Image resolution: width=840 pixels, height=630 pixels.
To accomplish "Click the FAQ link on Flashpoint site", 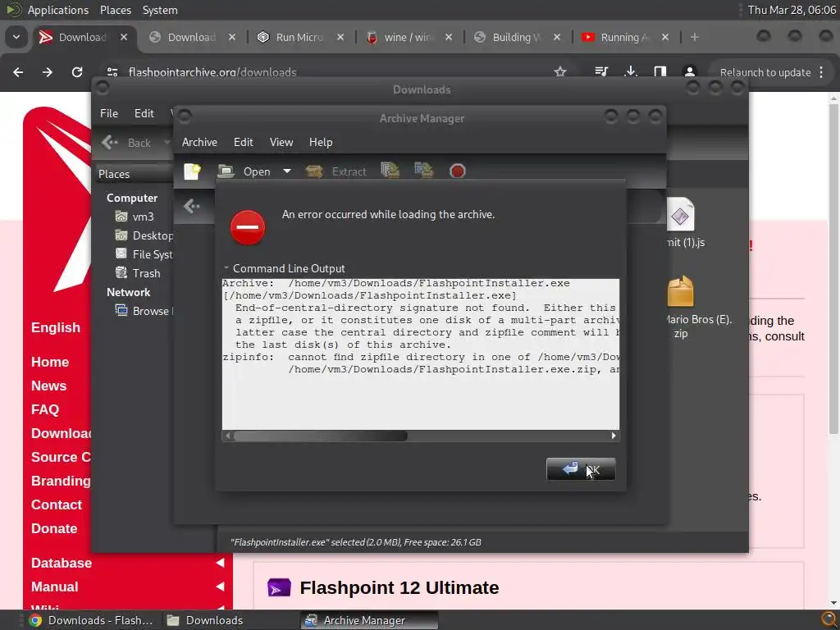I will [45, 410].
